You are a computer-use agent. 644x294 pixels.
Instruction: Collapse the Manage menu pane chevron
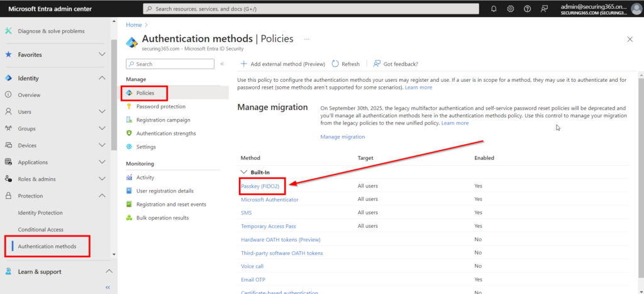tap(222, 64)
